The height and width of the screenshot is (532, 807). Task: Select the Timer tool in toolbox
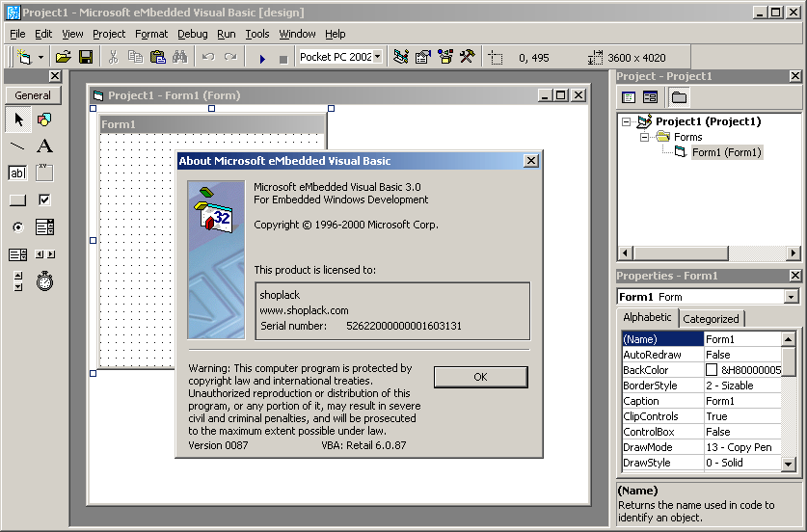point(44,281)
